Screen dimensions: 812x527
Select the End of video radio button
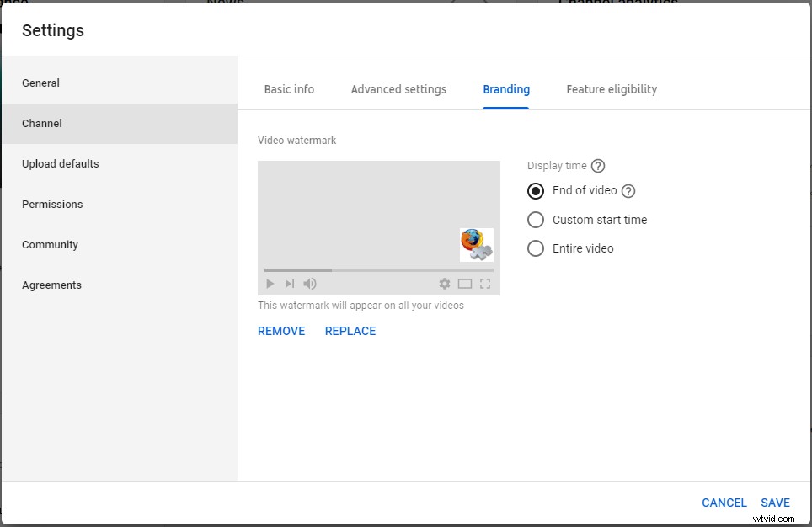536,191
